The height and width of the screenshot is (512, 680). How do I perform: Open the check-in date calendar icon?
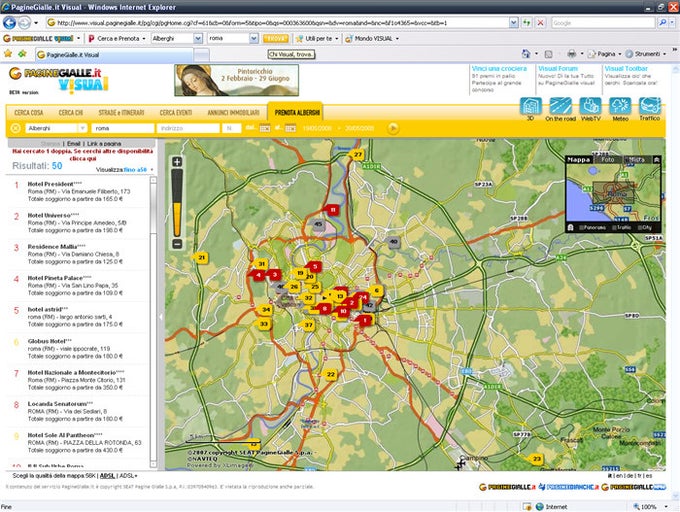(x=265, y=128)
